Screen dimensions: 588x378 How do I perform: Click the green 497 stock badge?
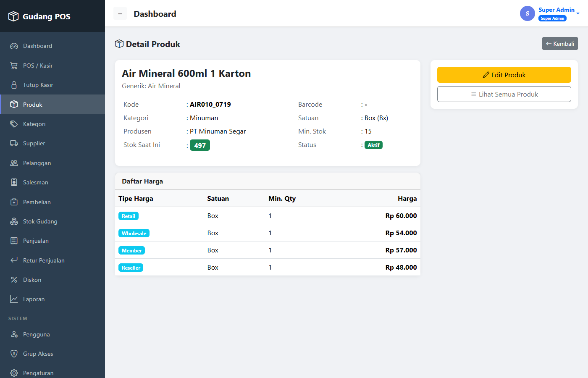pos(200,145)
